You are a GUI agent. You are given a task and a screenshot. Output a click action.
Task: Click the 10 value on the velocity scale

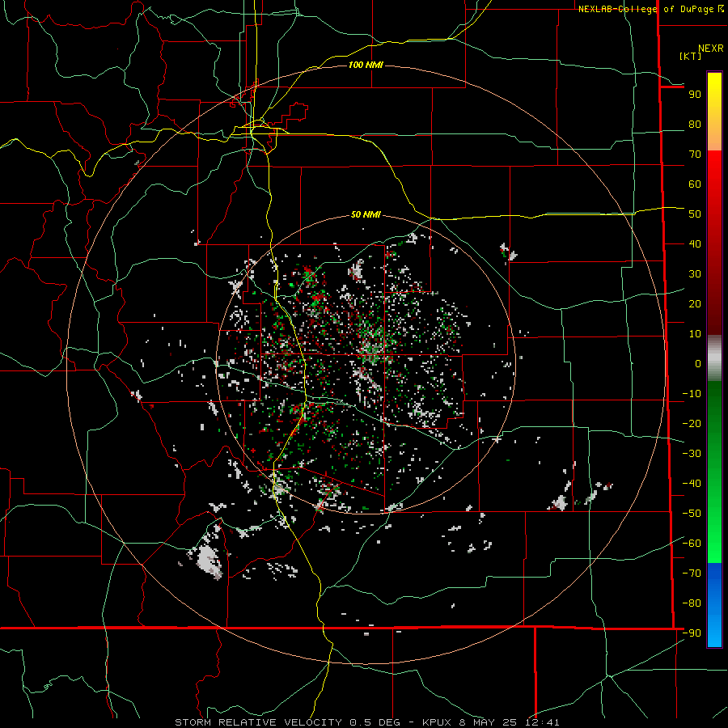(695, 334)
